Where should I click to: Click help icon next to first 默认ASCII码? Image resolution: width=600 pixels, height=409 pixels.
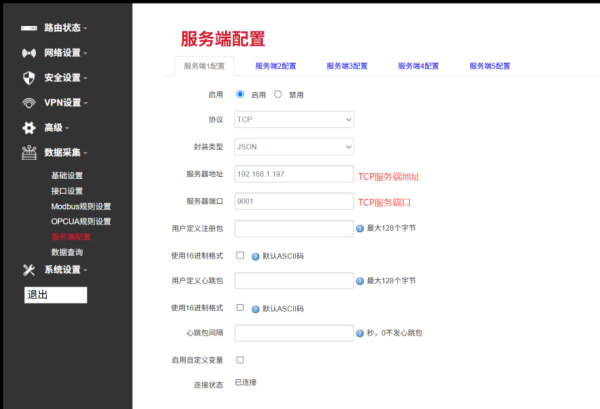255,256
